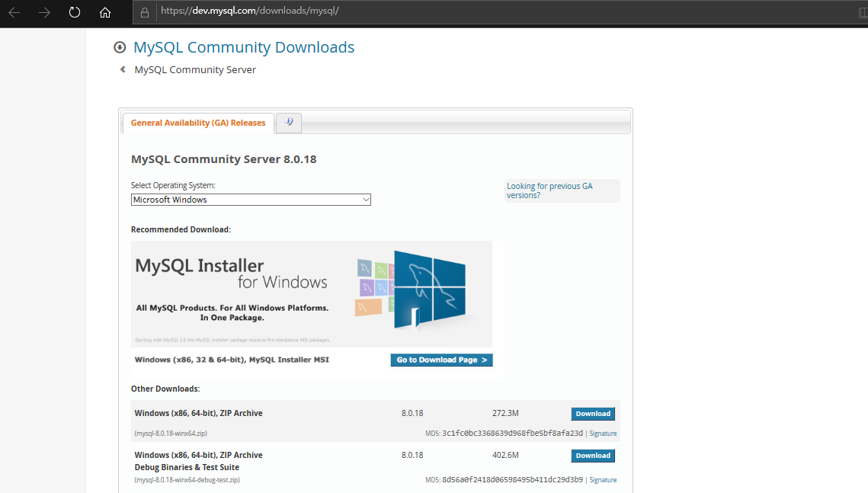Screen dimensions: 868x493
Task: Click the file name (mysql-8.0.18-winx64-debug-test.zip)
Action: [x=187, y=480]
